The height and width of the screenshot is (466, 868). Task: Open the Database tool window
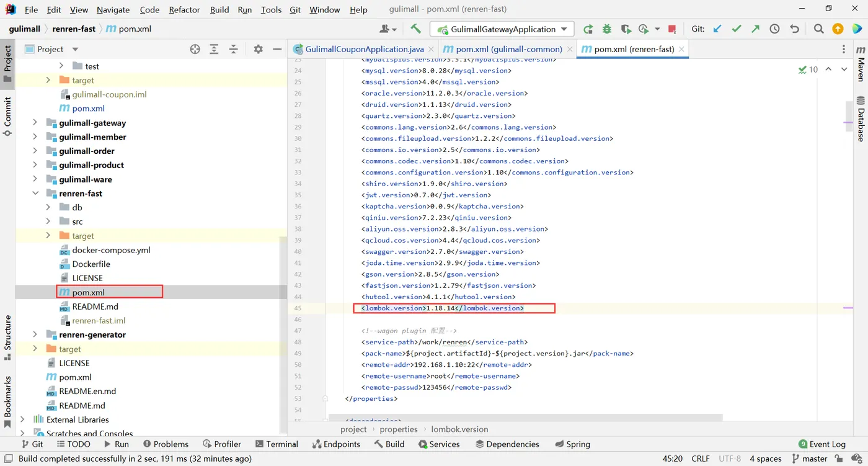coord(861,119)
